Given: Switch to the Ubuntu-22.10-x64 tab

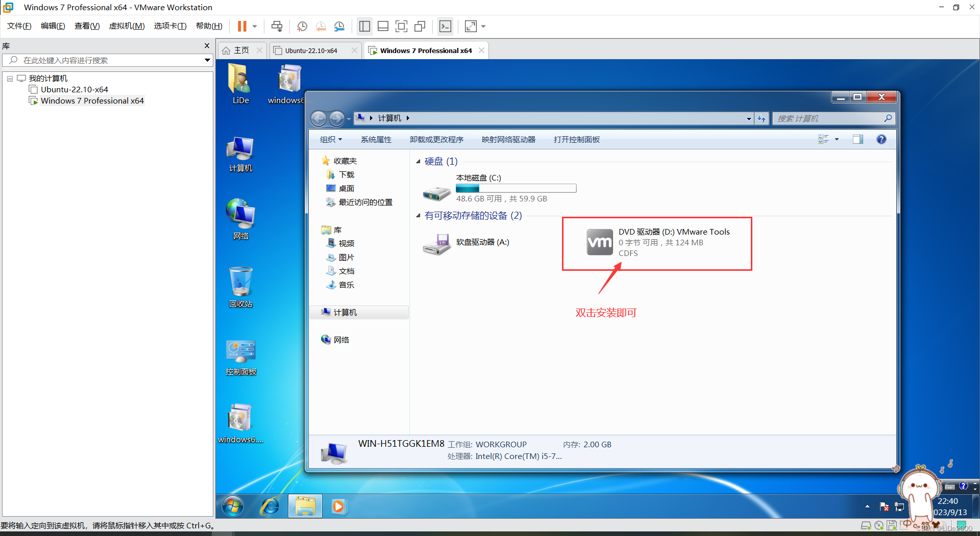Looking at the screenshot, I should [311, 50].
